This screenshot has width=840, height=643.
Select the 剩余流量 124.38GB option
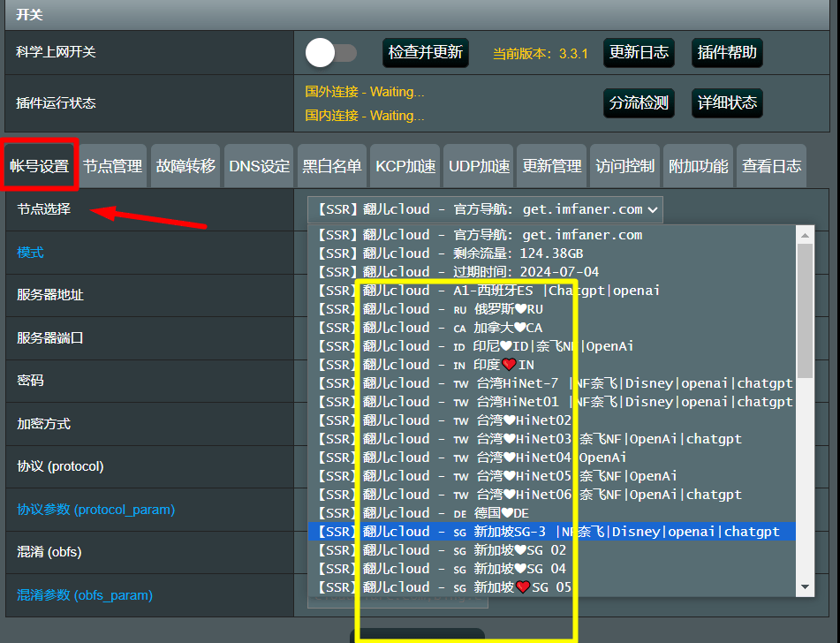coord(552,253)
